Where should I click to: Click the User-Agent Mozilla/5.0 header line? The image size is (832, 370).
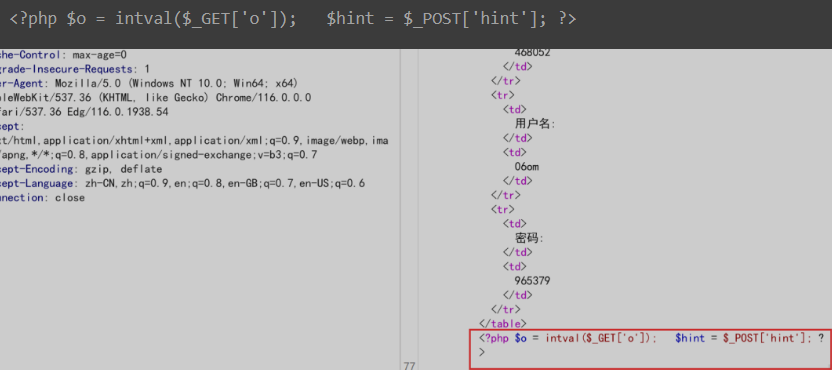[x=149, y=83]
